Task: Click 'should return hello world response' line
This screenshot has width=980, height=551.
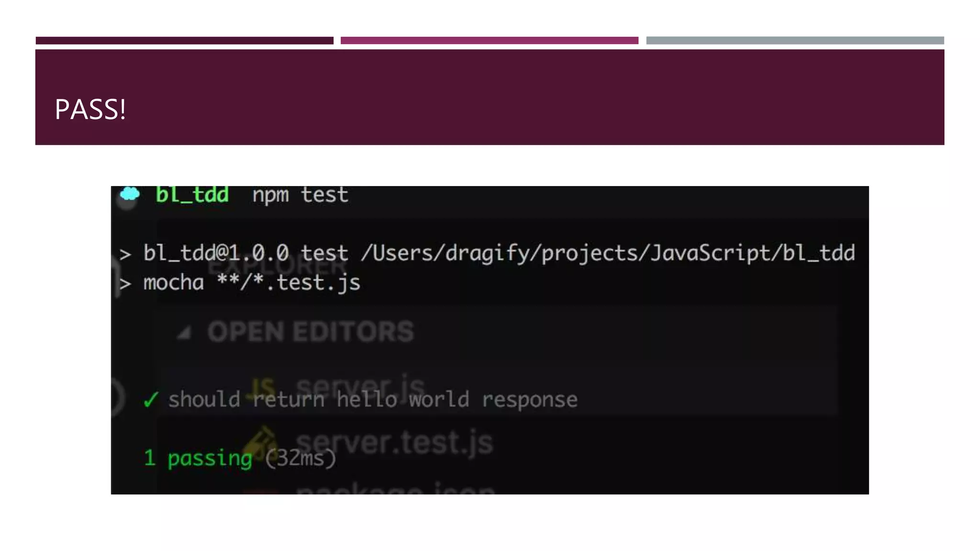Action: pos(373,399)
